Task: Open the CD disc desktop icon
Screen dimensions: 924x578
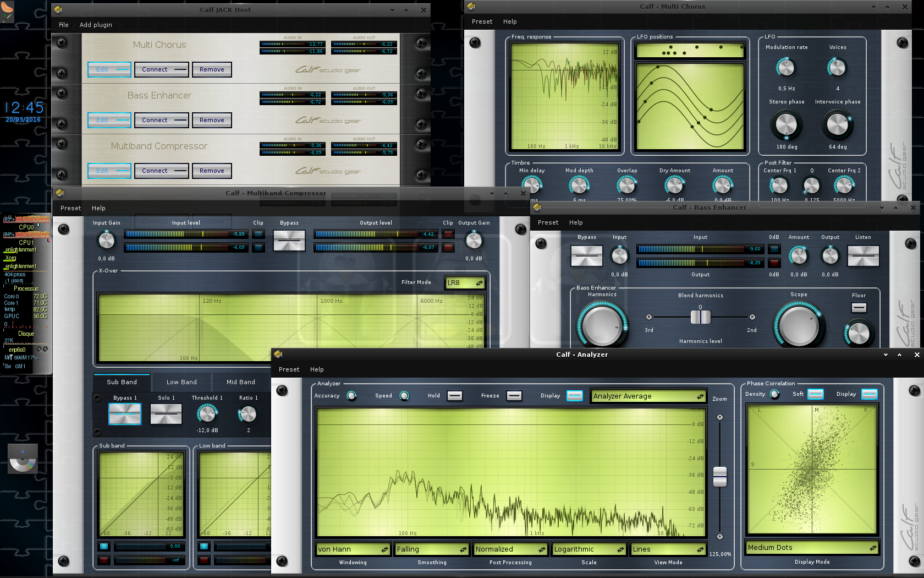Action: point(23,459)
